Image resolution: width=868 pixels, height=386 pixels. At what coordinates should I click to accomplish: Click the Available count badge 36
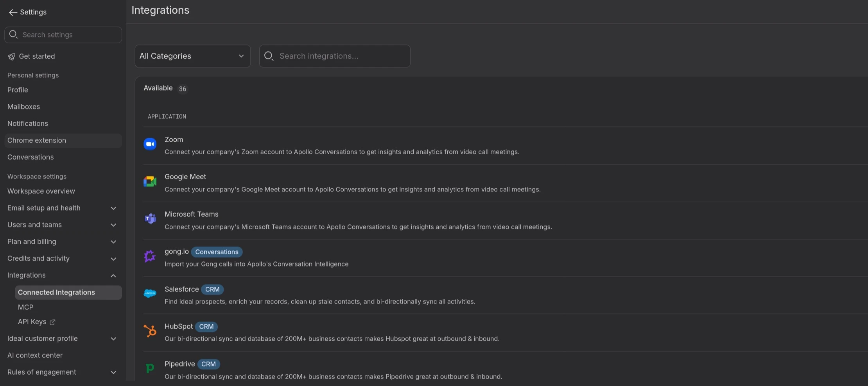(x=183, y=89)
